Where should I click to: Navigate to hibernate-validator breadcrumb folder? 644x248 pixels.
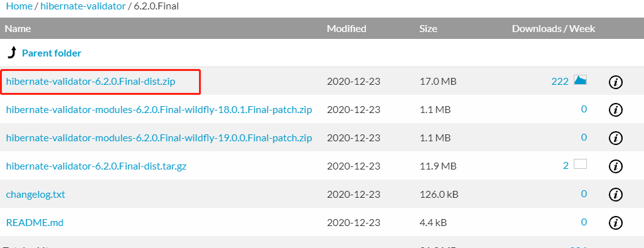(x=83, y=6)
